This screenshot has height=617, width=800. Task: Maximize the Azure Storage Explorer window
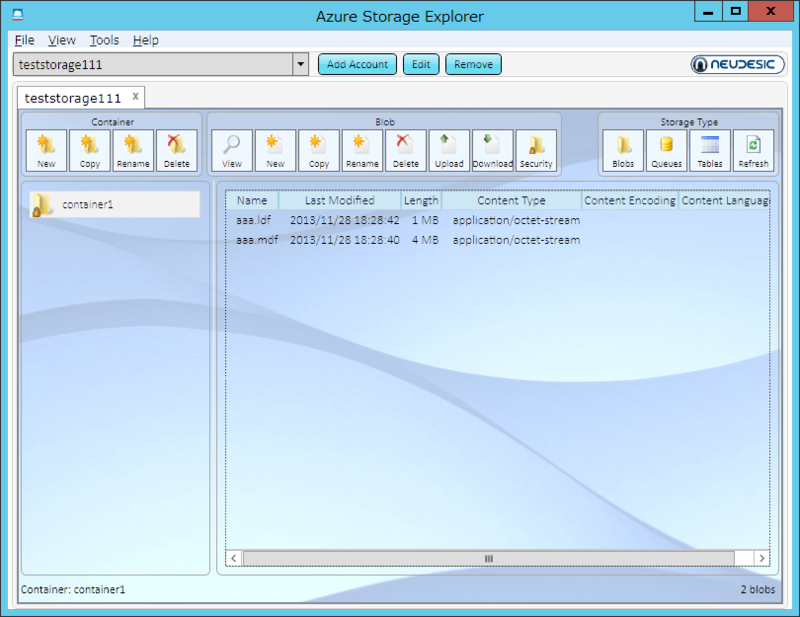tap(735, 11)
